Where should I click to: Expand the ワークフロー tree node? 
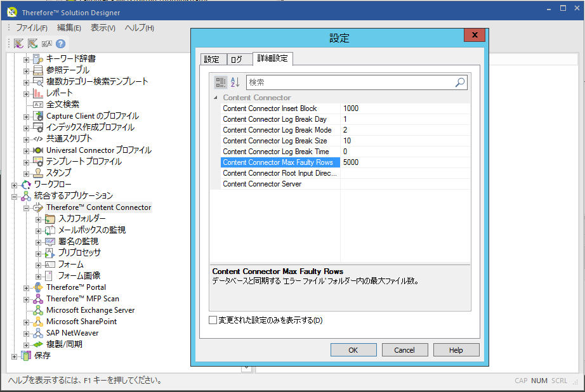(x=14, y=185)
